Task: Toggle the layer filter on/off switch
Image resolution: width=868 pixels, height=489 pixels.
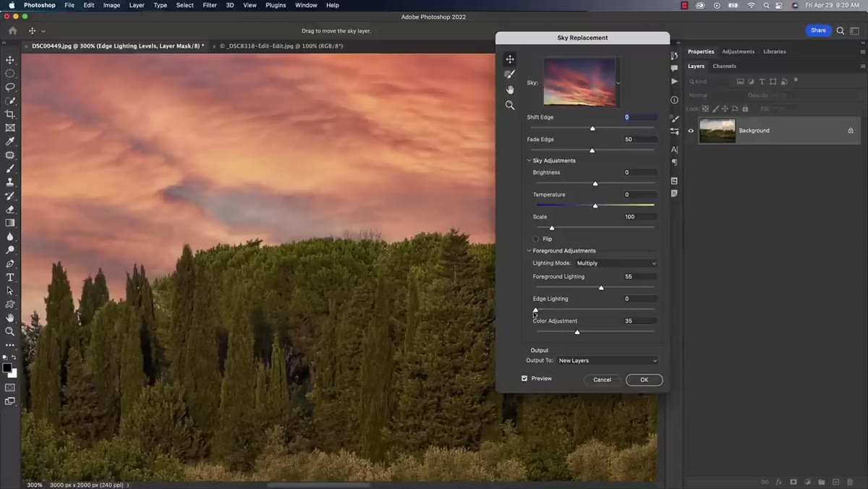Action: [796, 80]
